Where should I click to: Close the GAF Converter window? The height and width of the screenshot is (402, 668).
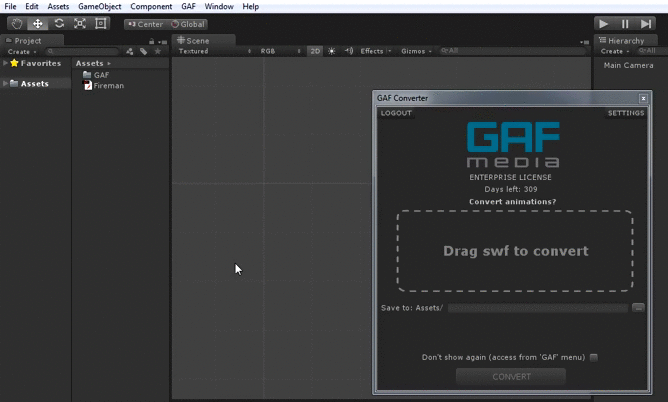pos(643,98)
